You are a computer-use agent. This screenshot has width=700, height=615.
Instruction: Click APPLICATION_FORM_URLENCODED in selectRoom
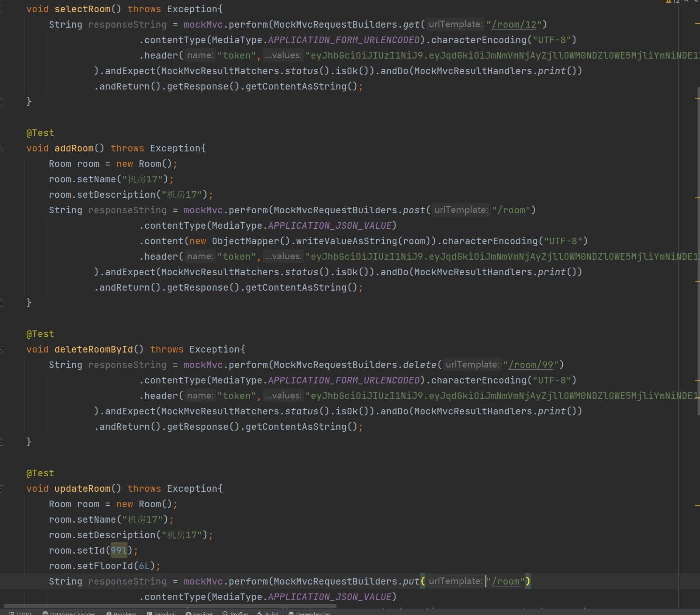tap(344, 40)
